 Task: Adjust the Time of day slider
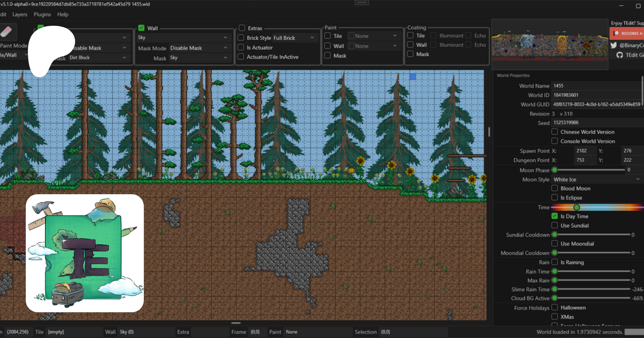(576, 207)
